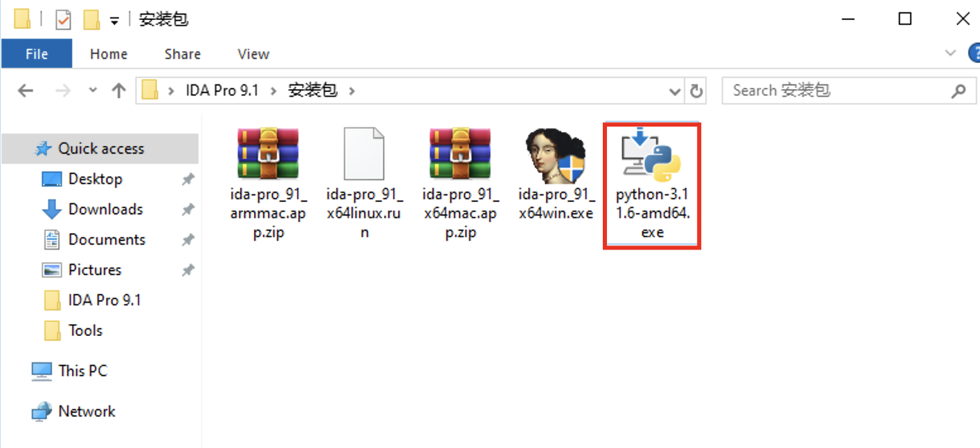Select the ida-pro_91_x64linux.run file icon

(x=364, y=153)
